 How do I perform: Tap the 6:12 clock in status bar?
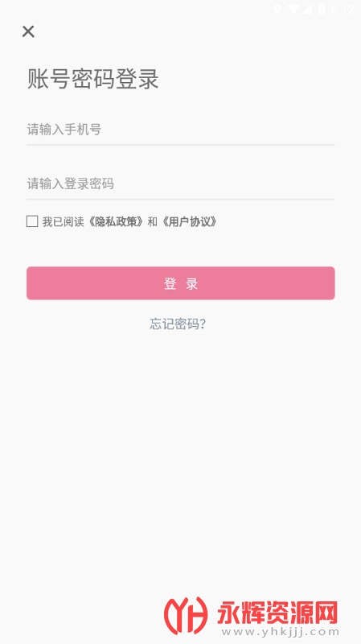point(343,9)
